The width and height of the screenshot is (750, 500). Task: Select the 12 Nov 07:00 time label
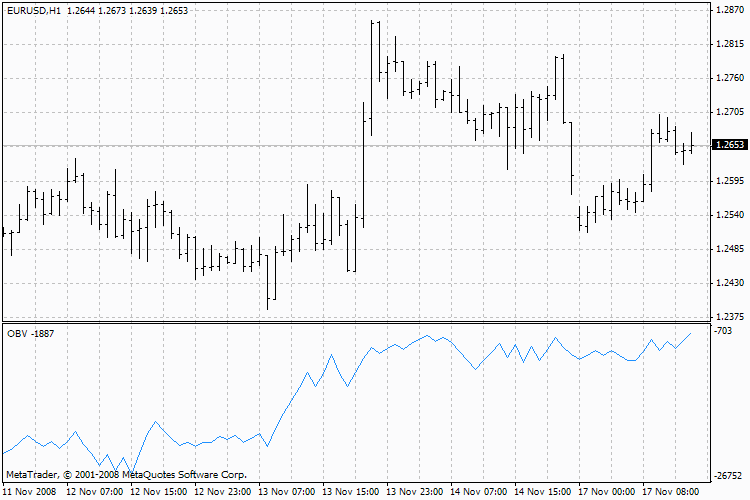95,492
